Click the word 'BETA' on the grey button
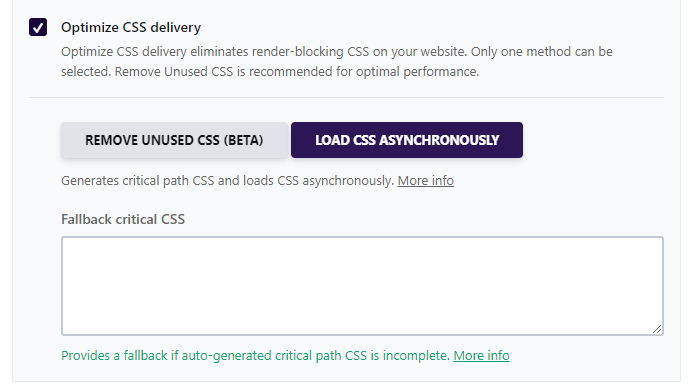This screenshot has height=391, width=694. coord(243,140)
